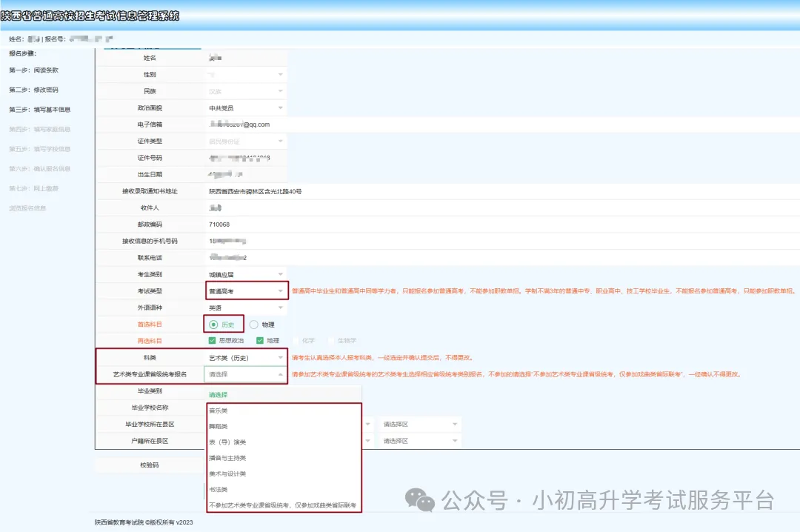
Task: Click the 姓名 field in the form
Action: pyautogui.click(x=246, y=59)
